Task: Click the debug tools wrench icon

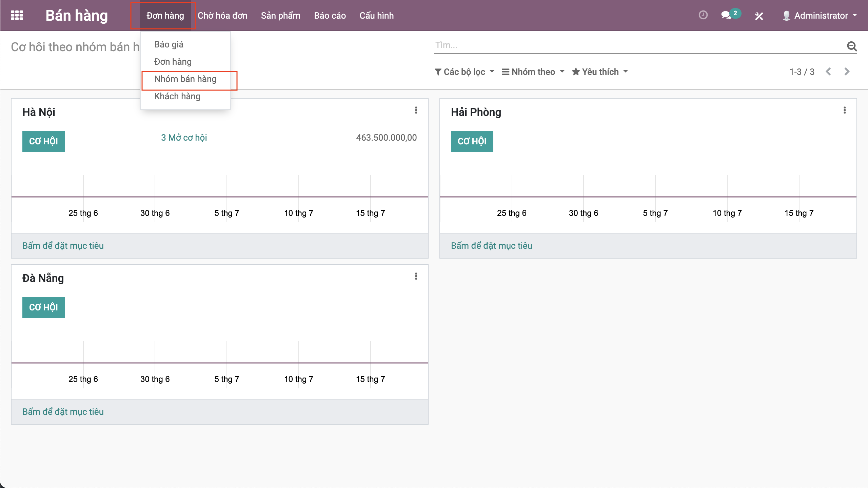Action: click(x=759, y=16)
